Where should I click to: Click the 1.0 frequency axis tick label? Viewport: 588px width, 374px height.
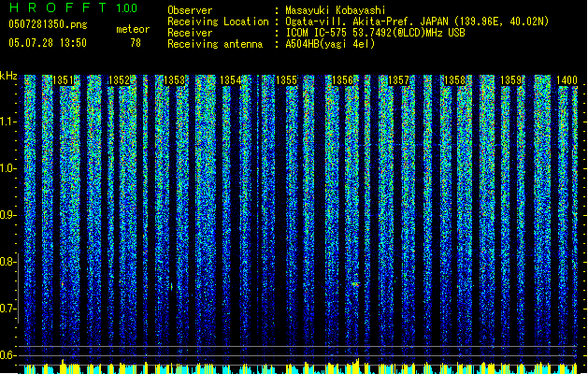7,168
